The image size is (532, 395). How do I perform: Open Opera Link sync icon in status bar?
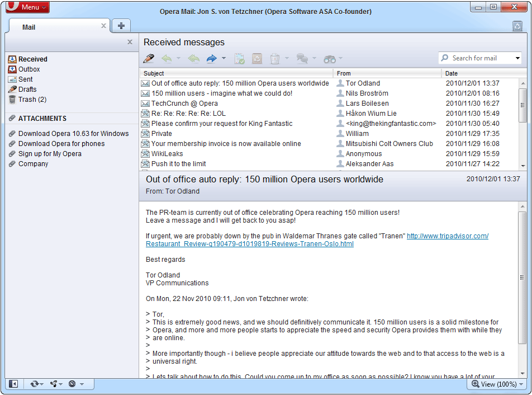coord(35,384)
